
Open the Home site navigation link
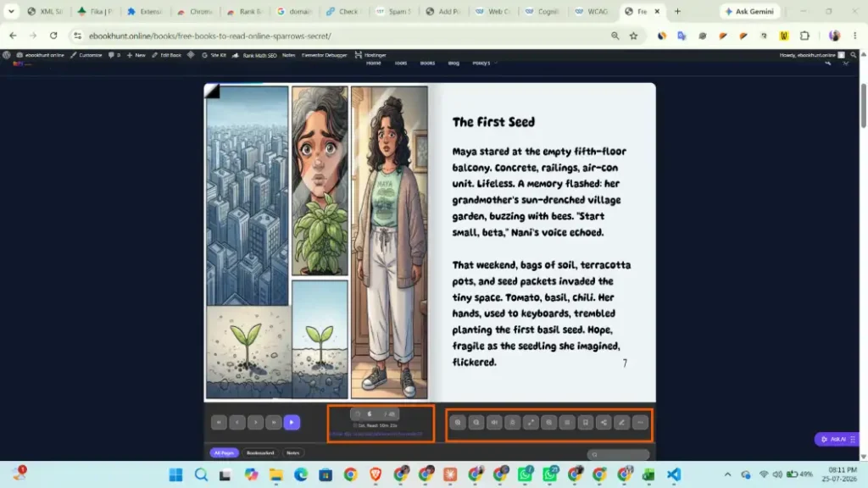[374, 63]
